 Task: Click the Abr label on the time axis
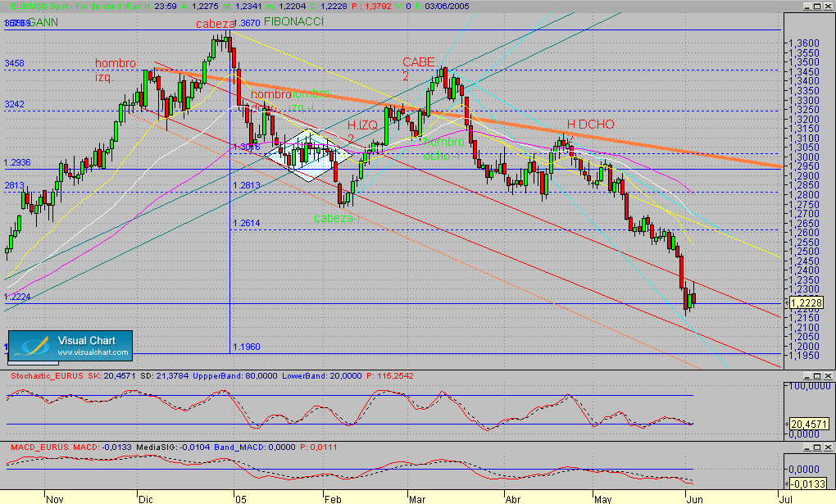(x=513, y=500)
